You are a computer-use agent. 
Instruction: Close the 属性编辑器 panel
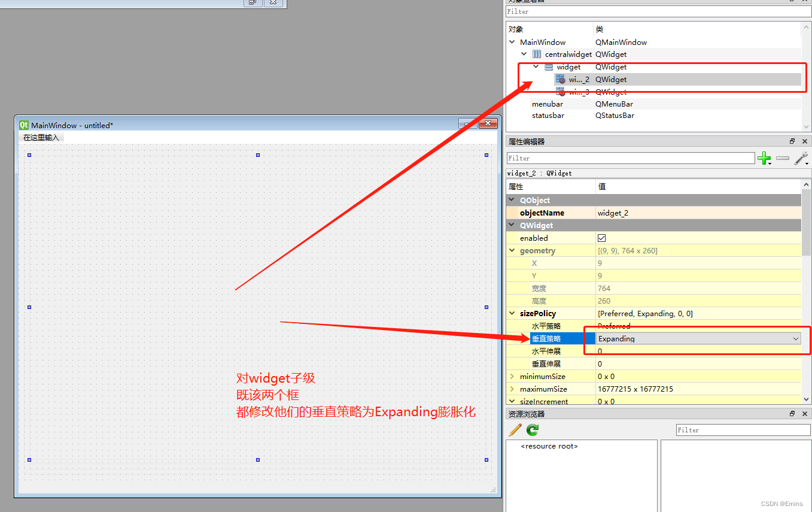(805, 141)
